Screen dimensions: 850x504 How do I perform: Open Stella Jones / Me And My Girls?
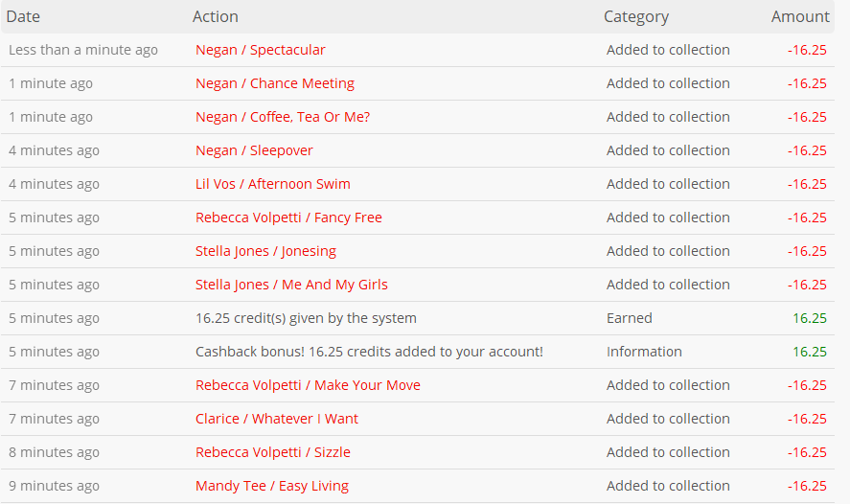pyautogui.click(x=291, y=286)
